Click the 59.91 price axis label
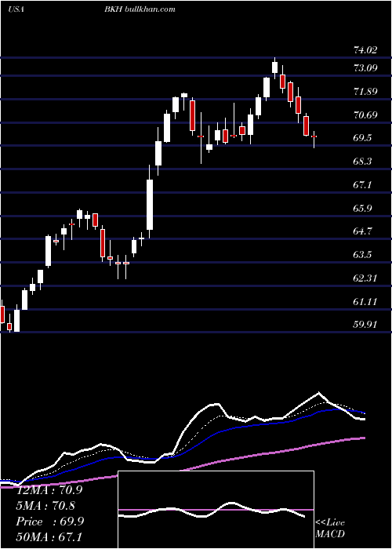392x549 pixels. (365, 325)
